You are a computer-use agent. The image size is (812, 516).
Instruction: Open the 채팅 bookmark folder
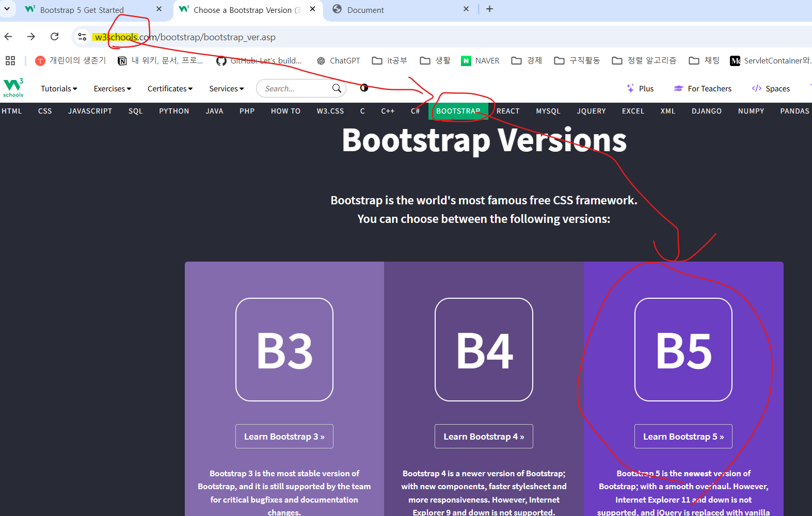704,60
